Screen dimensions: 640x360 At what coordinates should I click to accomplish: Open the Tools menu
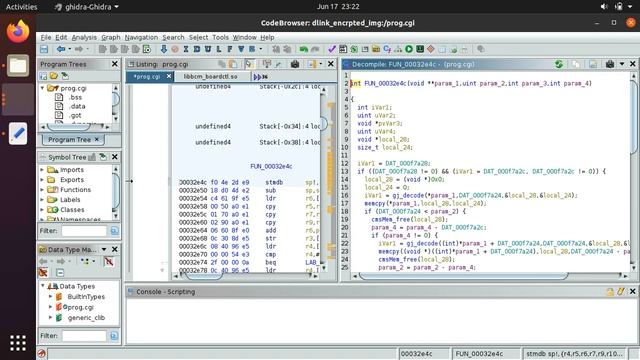coord(220,37)
